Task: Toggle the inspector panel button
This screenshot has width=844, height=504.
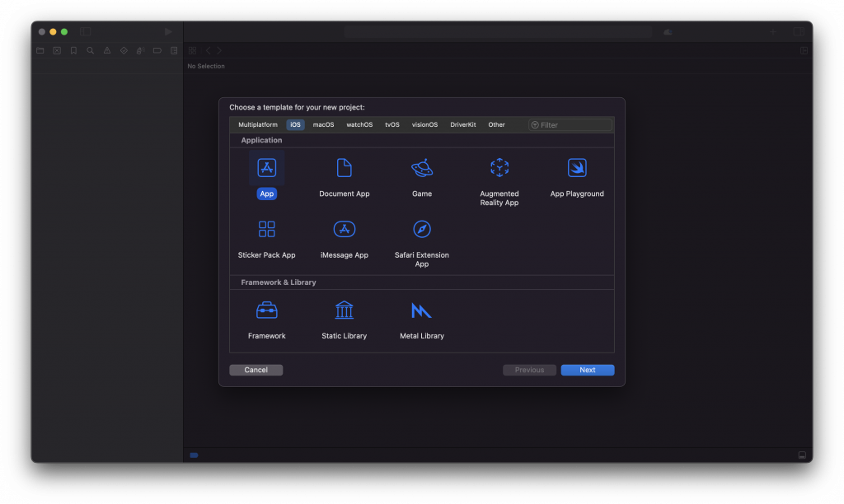Action: tap(799, 32)
